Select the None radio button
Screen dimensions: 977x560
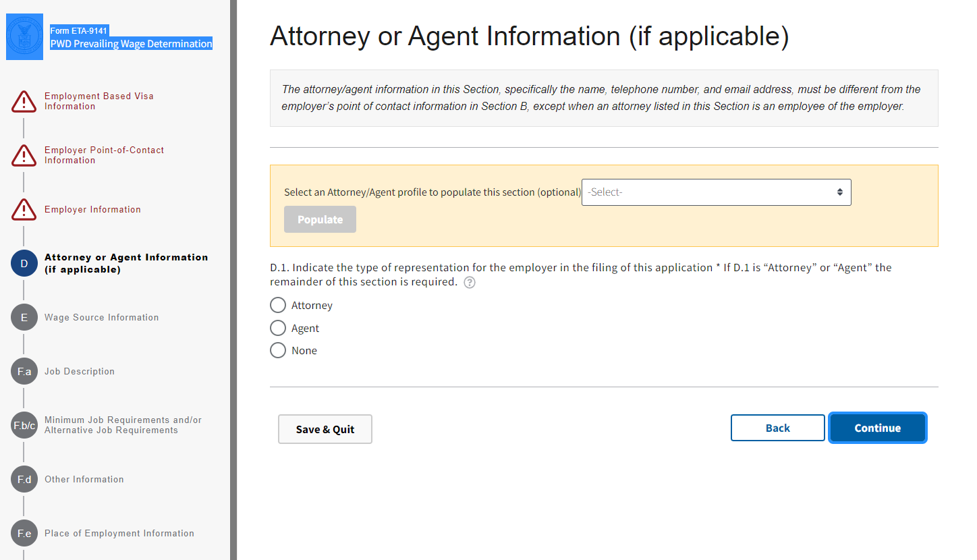point(278,351)
